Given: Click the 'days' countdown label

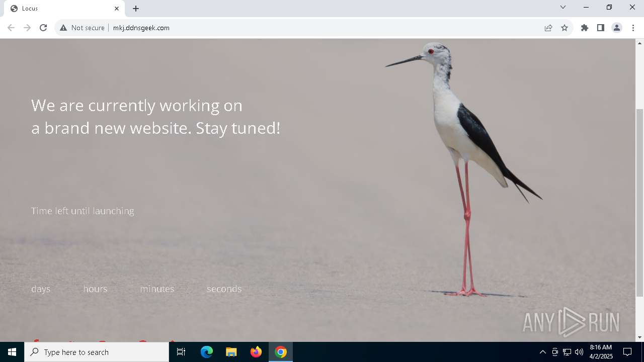Looking at the screenshot, I should (41, 289).
